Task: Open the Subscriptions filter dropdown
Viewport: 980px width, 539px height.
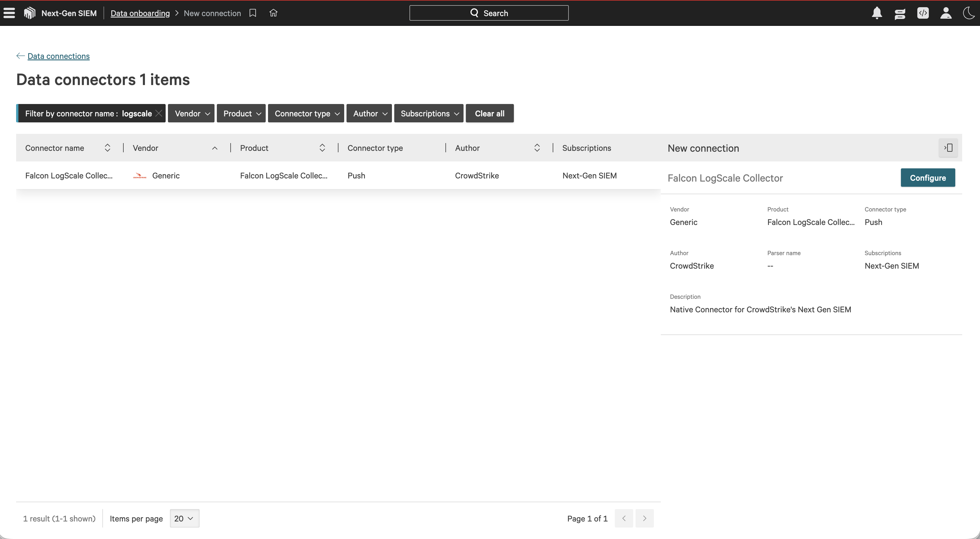Action: tap(429, 113)
